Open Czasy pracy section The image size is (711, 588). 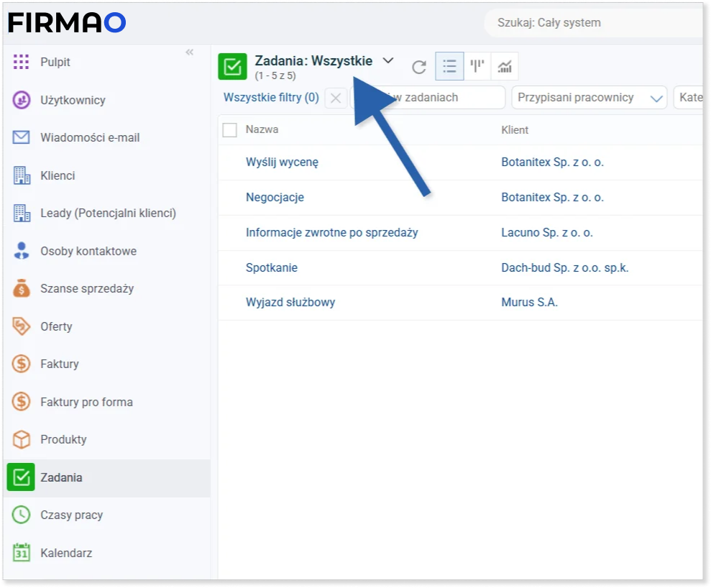pyautogui.click(x=71, y=515)
